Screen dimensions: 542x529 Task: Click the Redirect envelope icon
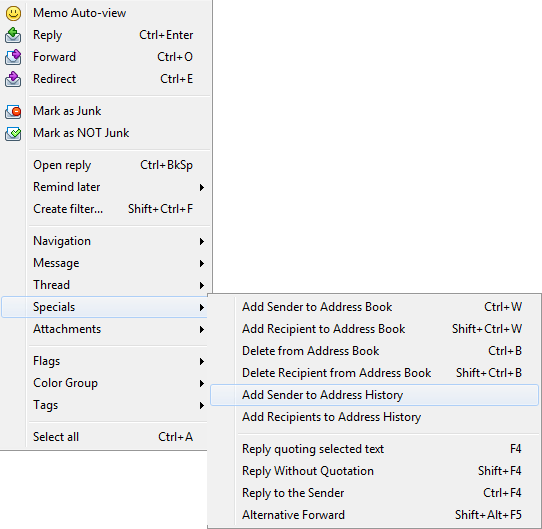13,79
